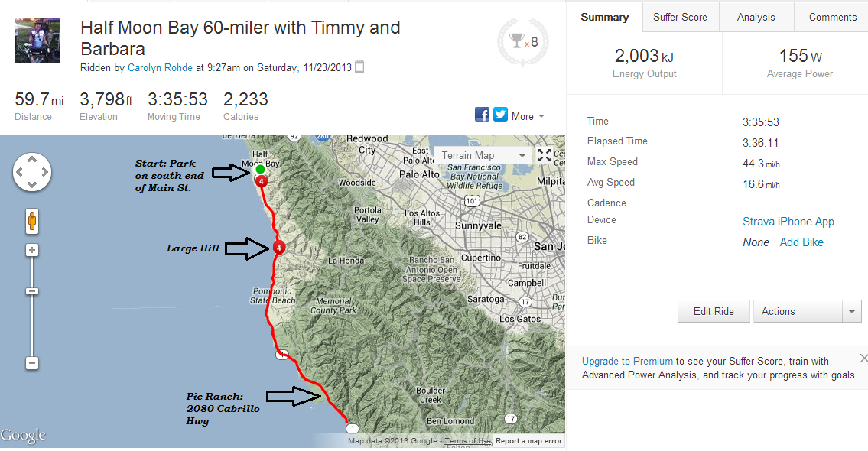Click the Upgrade to Premium link
The image size is (868, 451).
[x=627, y=361]
